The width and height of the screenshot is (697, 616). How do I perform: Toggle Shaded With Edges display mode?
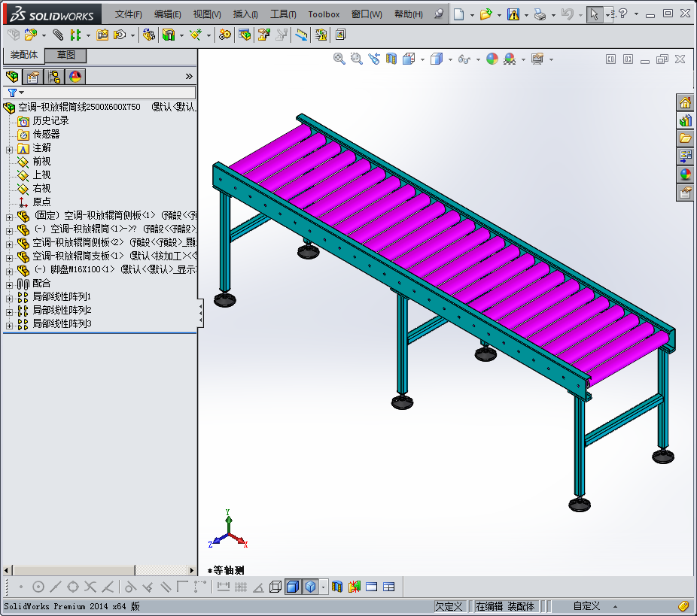tap(294, 587)
